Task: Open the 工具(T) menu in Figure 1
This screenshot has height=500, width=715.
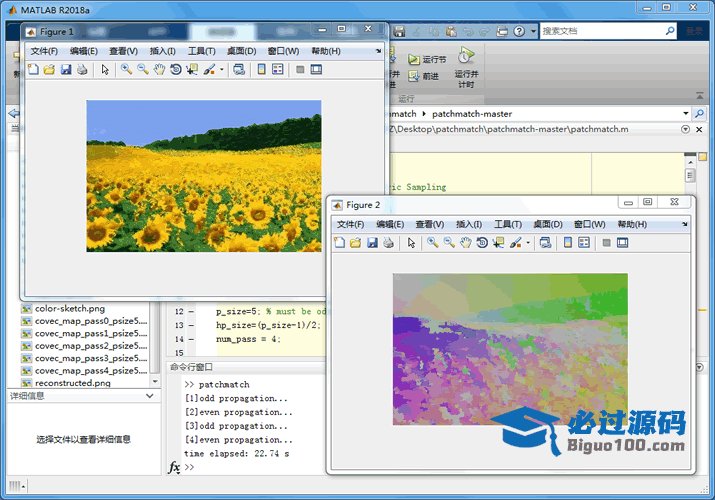Action: click(x=201, y=51)
